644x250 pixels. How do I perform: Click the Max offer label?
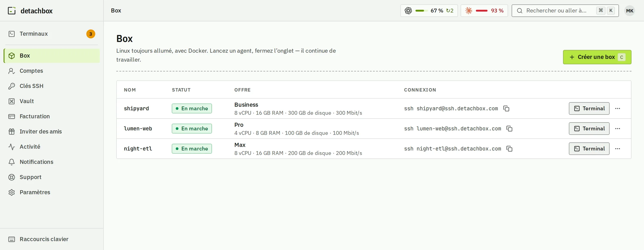point(240,145)
